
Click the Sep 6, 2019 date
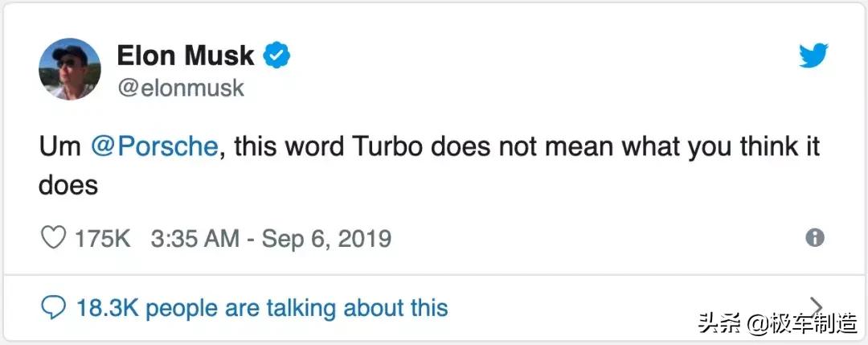pyautogui.click(x=325, y=239)
